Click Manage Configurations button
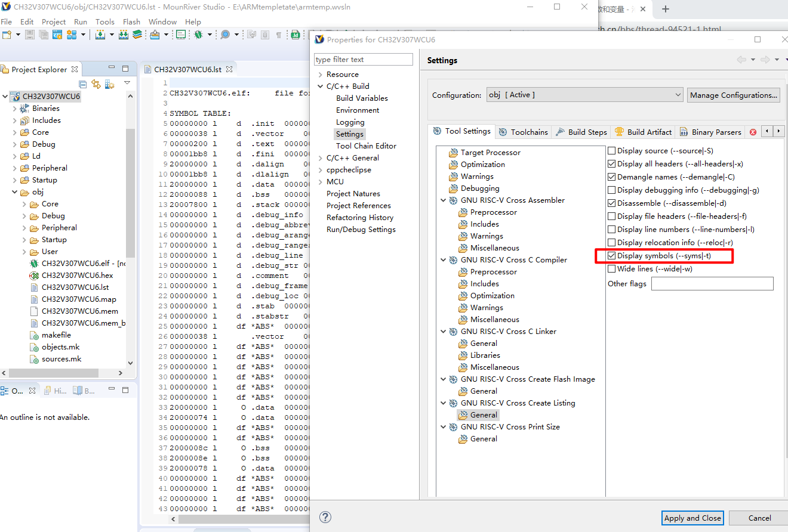 [734, 95]
